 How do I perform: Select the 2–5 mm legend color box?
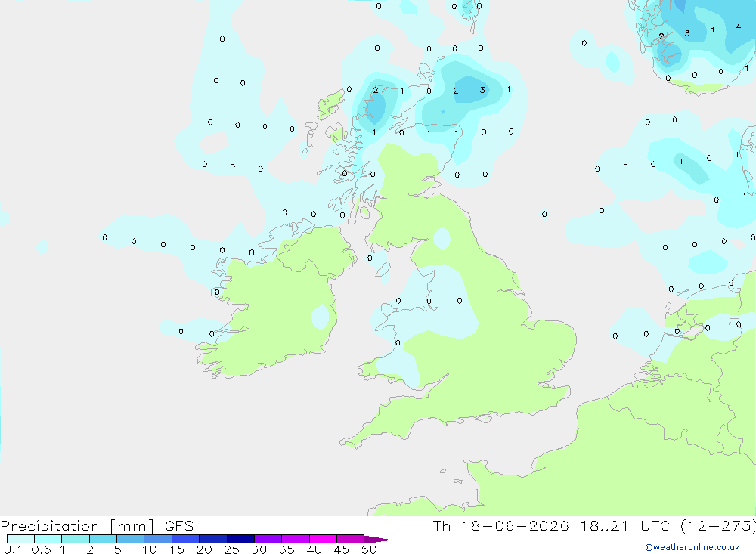tap(103, 539)
